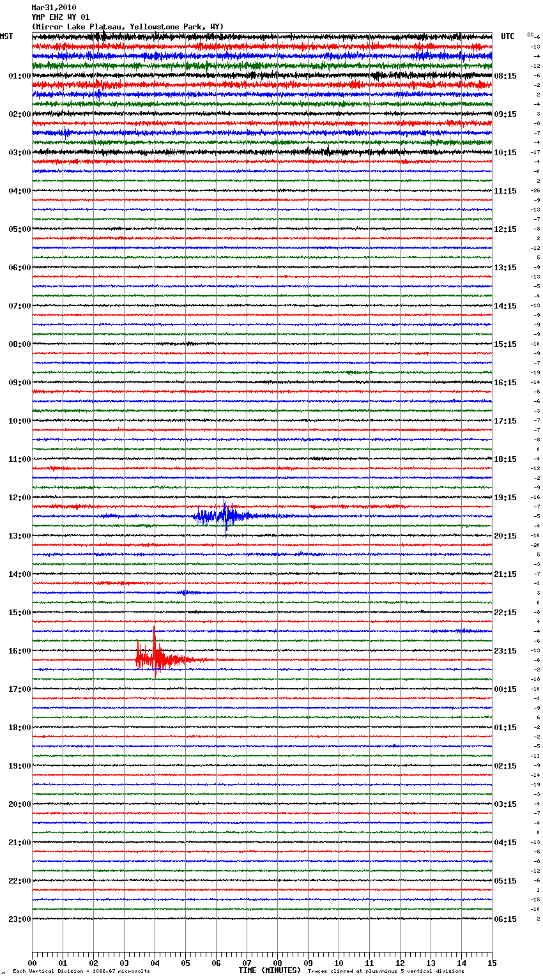Click the "01:15" UTC time label

coord(505,728)
